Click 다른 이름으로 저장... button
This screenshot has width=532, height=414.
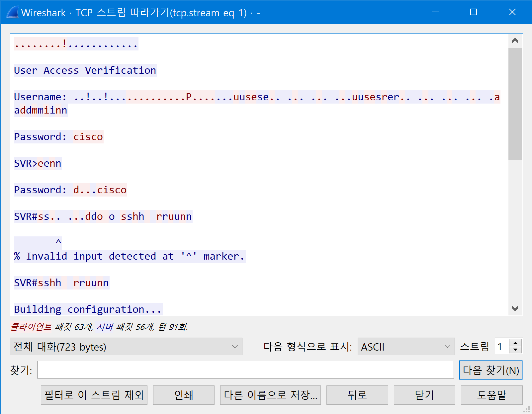[x=270, y=395]
